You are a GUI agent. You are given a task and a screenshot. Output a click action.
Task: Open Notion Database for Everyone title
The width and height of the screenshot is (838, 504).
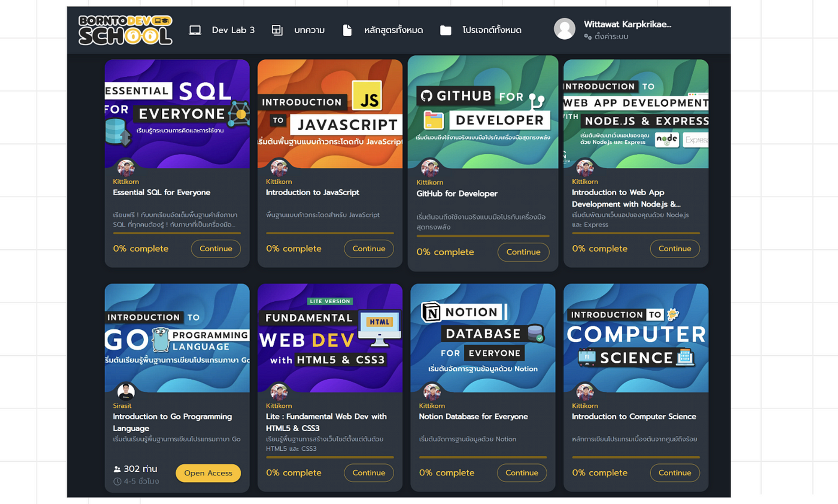pos(473,416)
